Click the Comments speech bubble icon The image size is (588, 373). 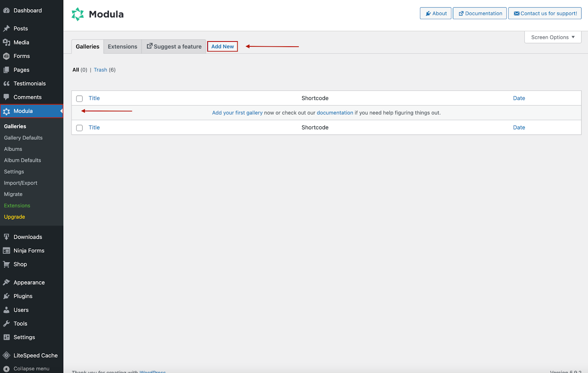[x=6, y=97]
